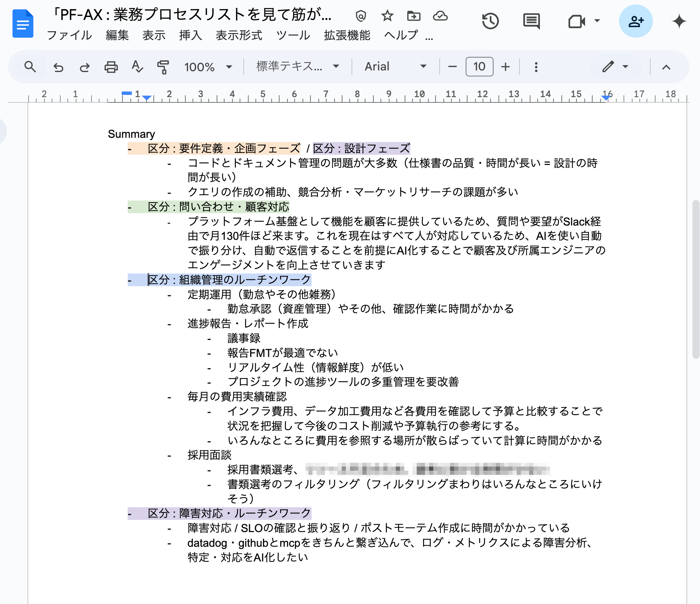This screenshot has height=604, width=700.
Task: Click the left indent marker on ruler
Action: (147, 98)
